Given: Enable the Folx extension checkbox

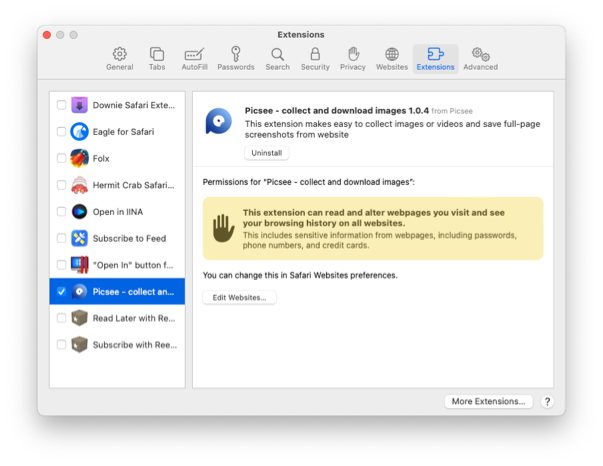Looking at the screenshot, I should 61,158.
